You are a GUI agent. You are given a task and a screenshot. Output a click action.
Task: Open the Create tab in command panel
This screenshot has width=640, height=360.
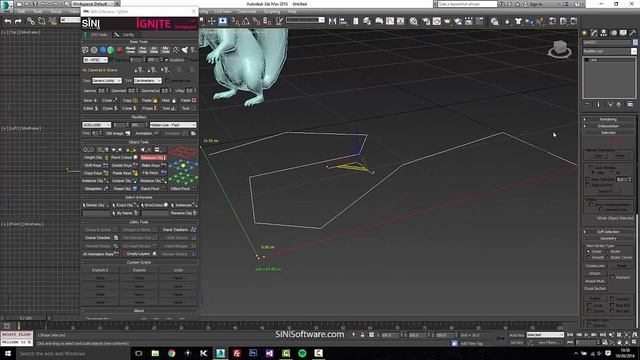click(x=584, y=33)
